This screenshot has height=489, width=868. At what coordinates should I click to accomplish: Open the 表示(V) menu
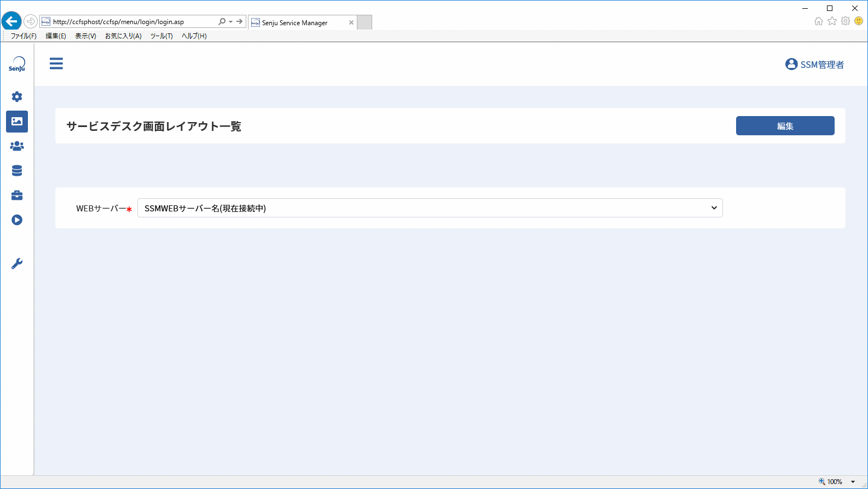pyautogui.click(x=85, y=36)
